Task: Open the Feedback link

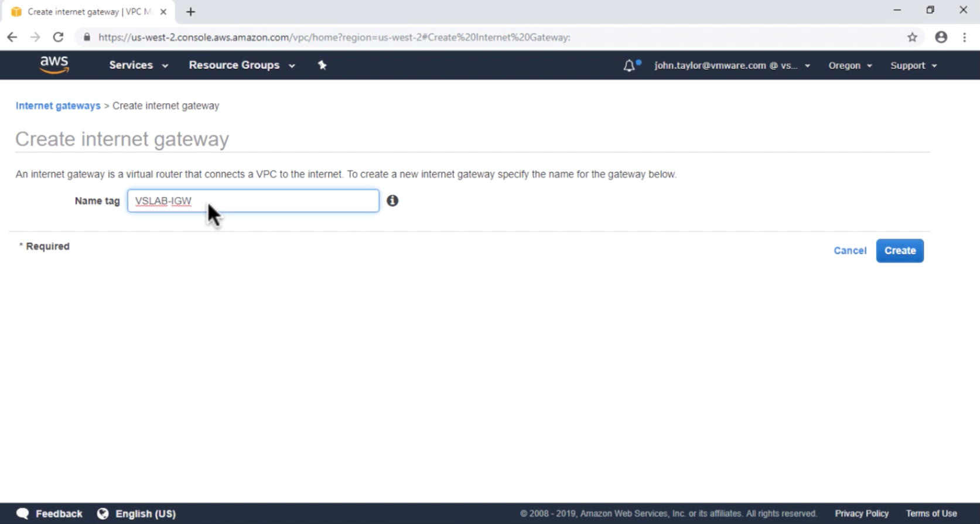Action: click(59, 513)
